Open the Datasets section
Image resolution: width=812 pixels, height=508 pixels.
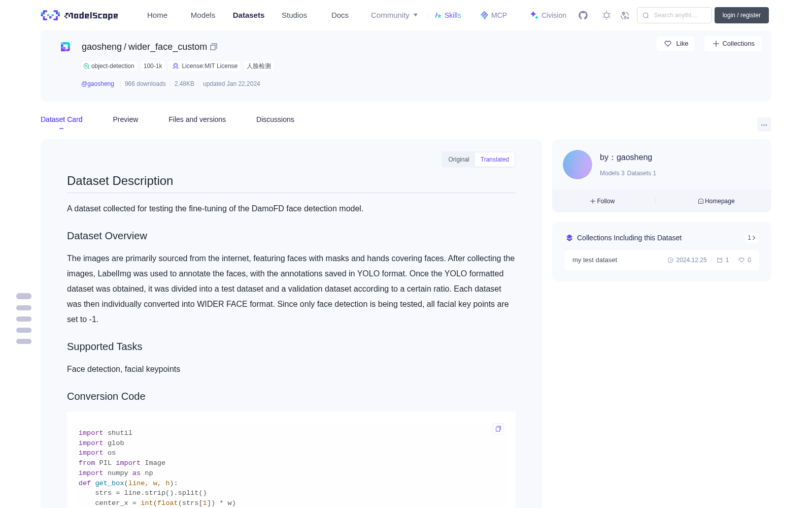tap(249, 15)
